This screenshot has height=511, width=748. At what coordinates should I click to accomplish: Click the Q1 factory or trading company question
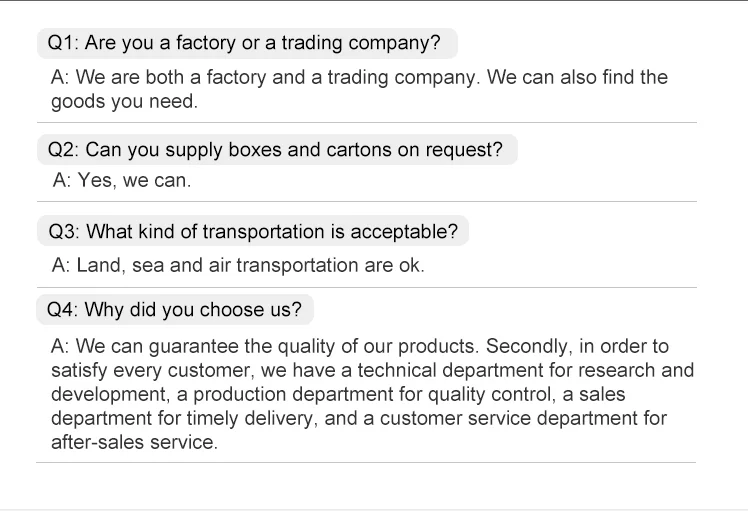245,44
